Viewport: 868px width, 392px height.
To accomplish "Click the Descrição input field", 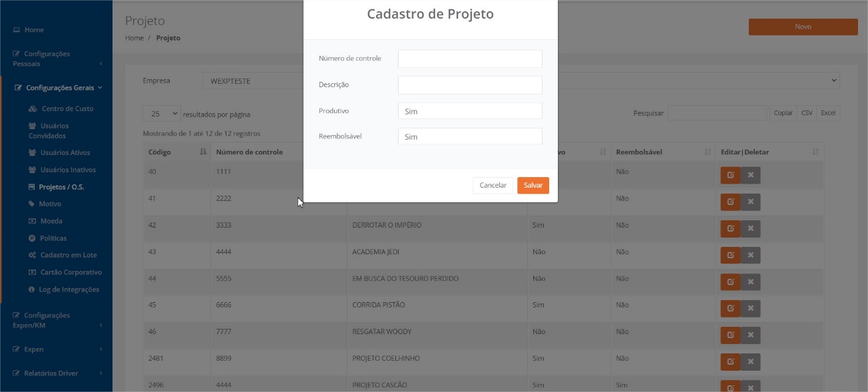I will click(x=470, y=85).
